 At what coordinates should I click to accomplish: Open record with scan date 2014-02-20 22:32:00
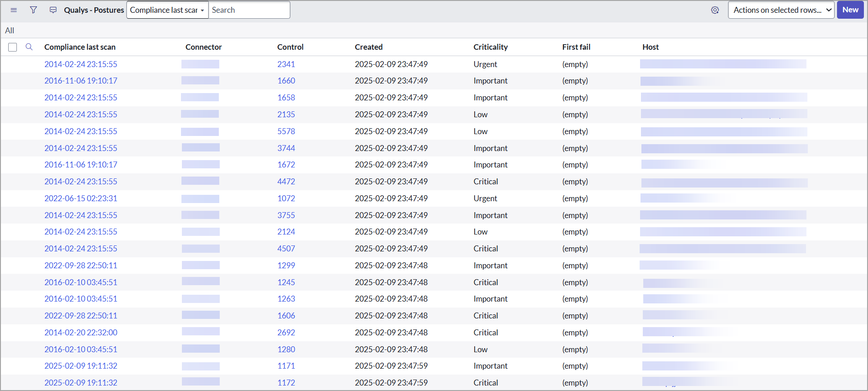[x=81, y=333]
